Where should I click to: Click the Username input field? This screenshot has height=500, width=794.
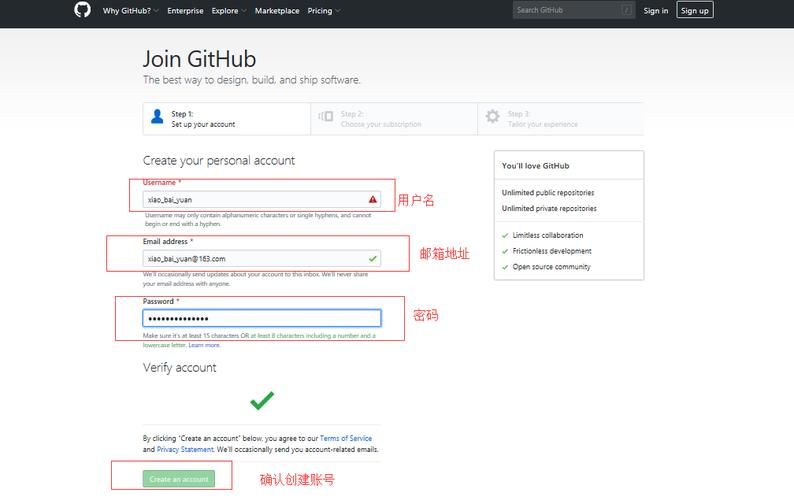(262, 200)
